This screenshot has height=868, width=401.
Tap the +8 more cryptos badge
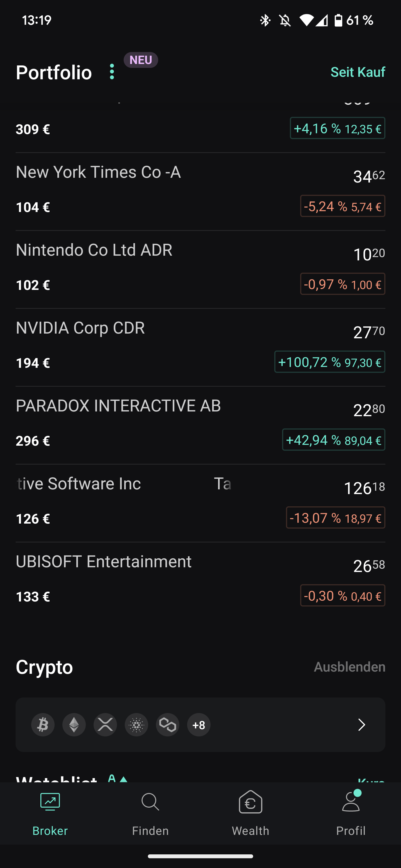tap(199, 724)
